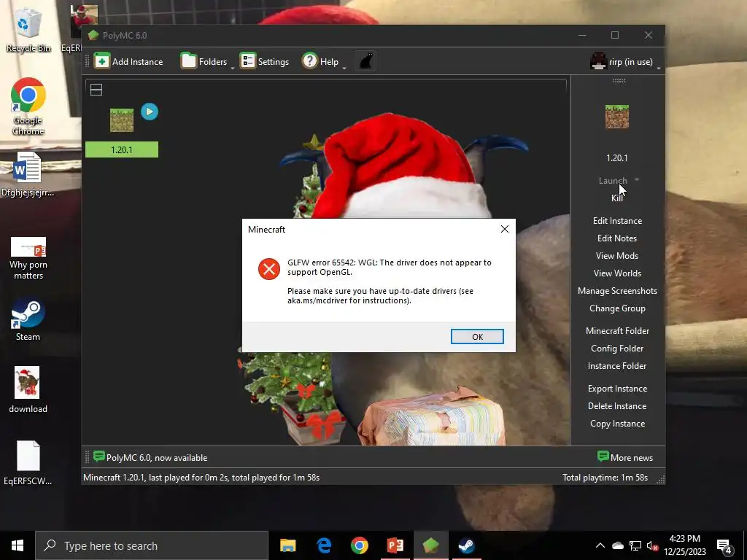Open Recycle Bin desktop icon
747x560 pixels.
(28, 30)
